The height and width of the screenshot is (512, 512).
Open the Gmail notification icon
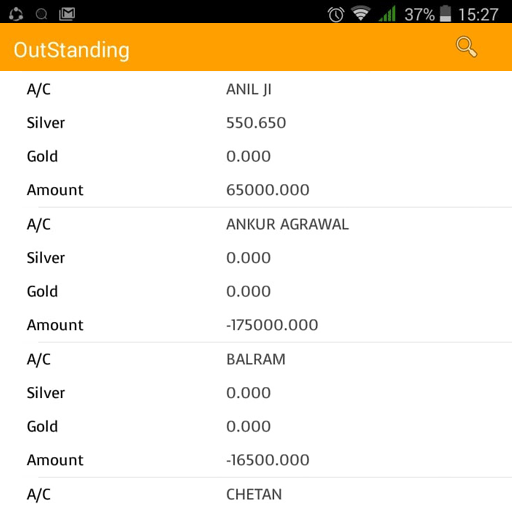[x=67, y=14]
